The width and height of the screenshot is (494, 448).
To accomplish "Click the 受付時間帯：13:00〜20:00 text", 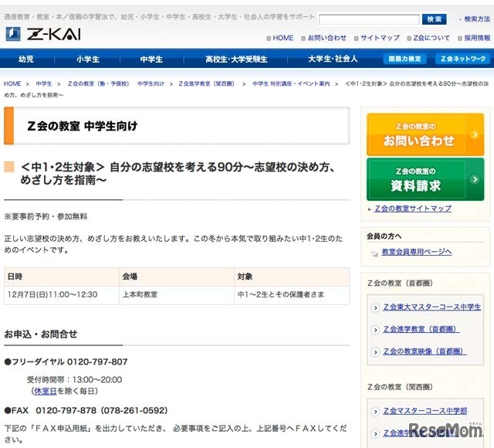I will click(x=74, y=379).
